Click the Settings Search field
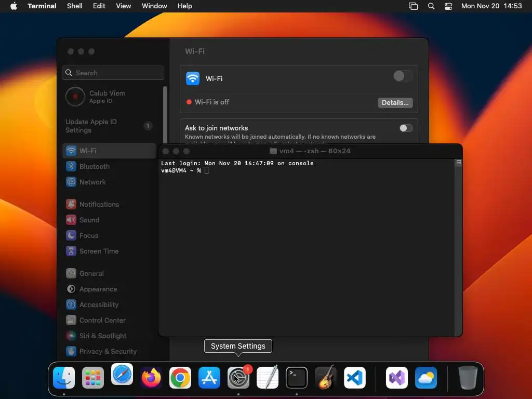This screenshot has height=399, width=532. (x=113, y=73)
